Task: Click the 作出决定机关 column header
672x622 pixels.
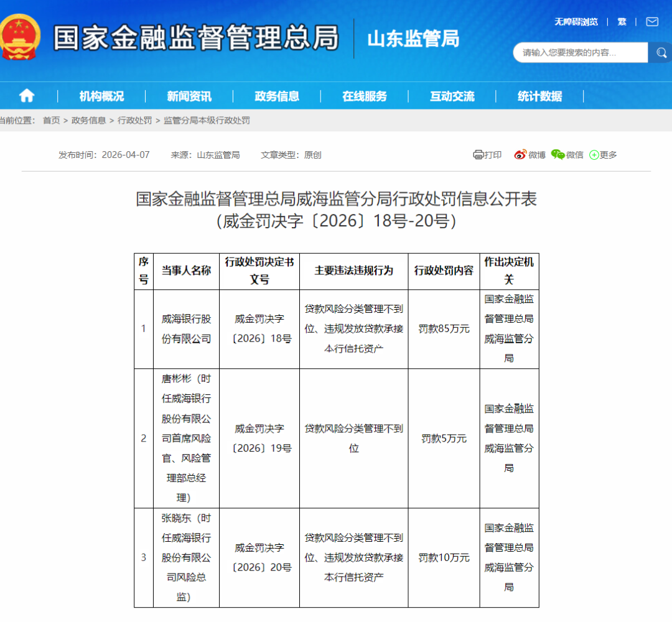Action: (x=509, y=271)
